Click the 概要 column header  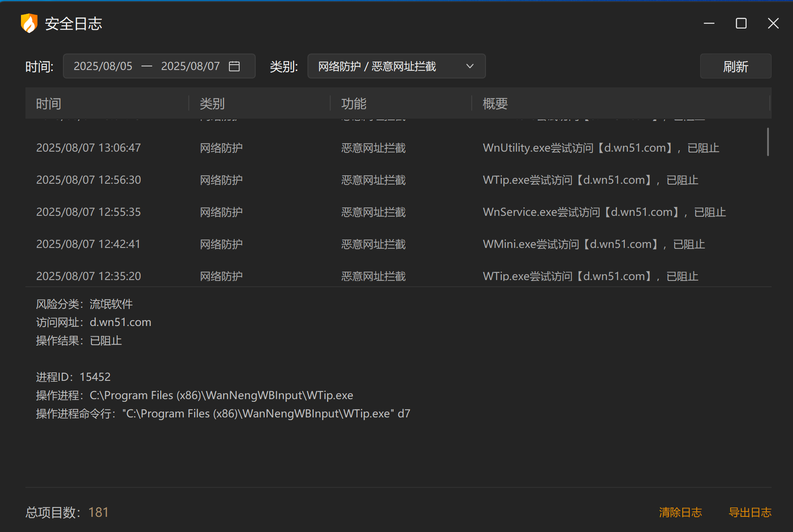tap(495, 104)
